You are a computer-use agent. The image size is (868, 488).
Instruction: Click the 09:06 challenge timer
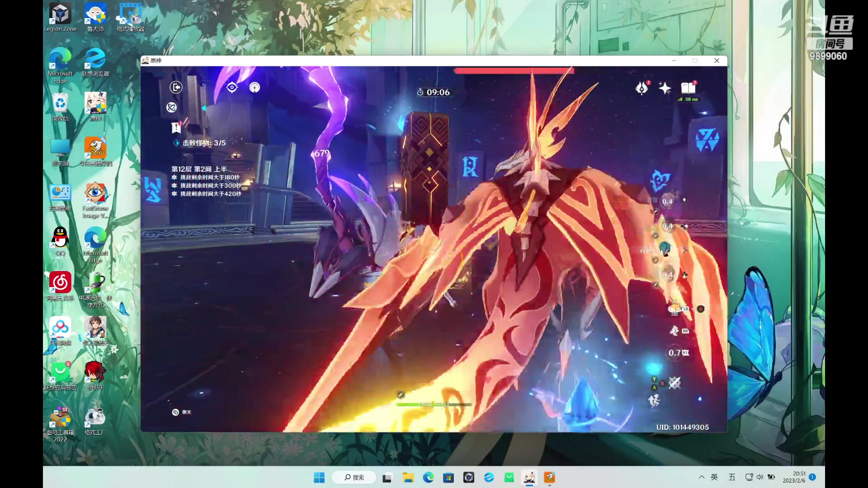434,92
